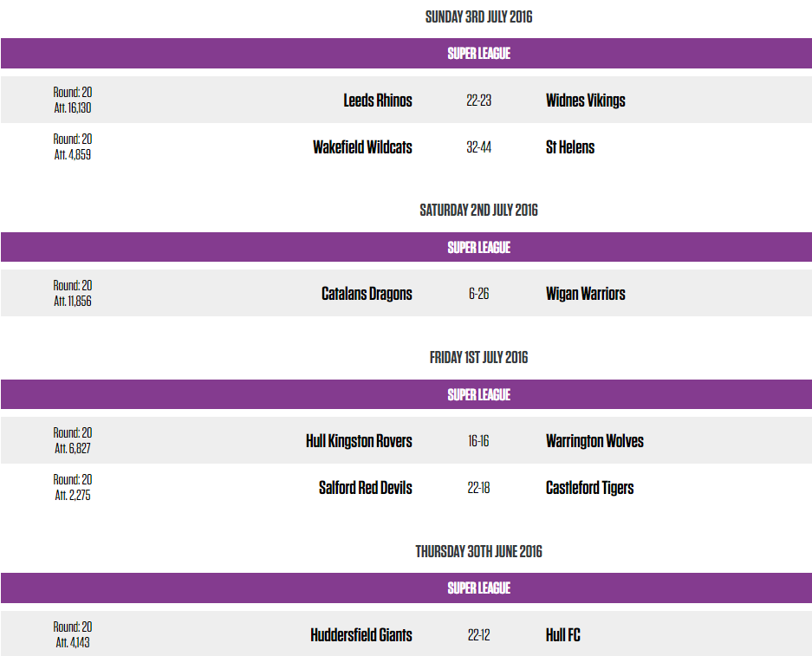Click the Super League banner under Sunday 3rd July

478,54
